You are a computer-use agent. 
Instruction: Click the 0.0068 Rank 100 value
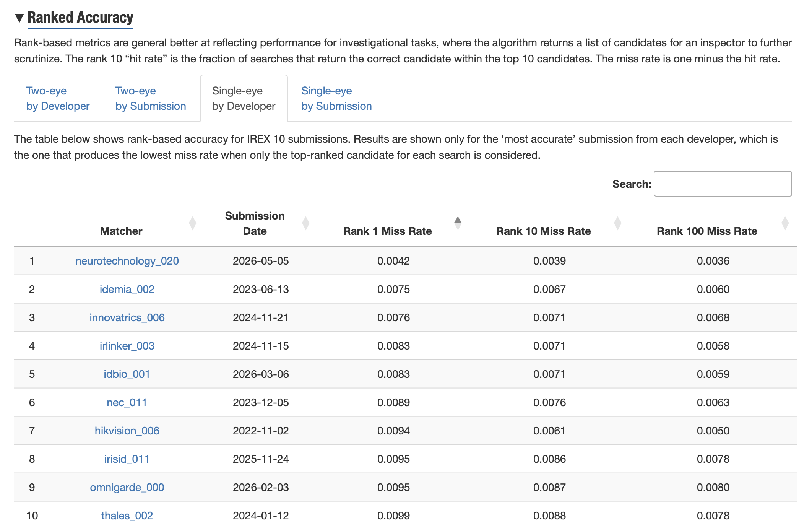tap(713, 317)
